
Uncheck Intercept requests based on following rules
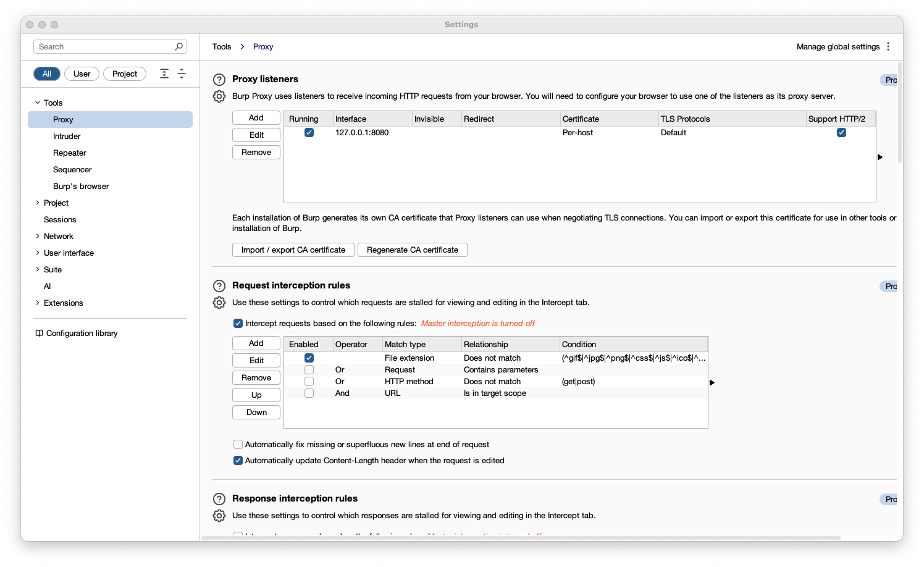coord(238,323)
